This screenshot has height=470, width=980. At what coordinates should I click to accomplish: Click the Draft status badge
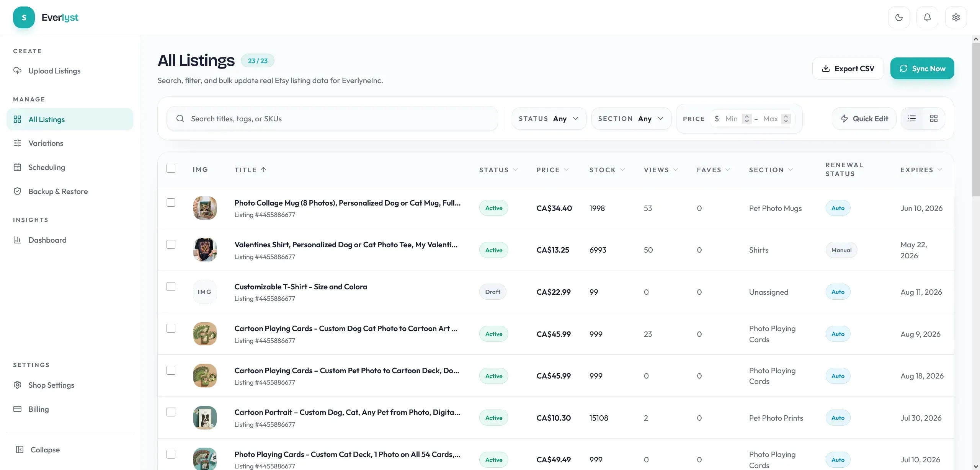coord(493,292)
